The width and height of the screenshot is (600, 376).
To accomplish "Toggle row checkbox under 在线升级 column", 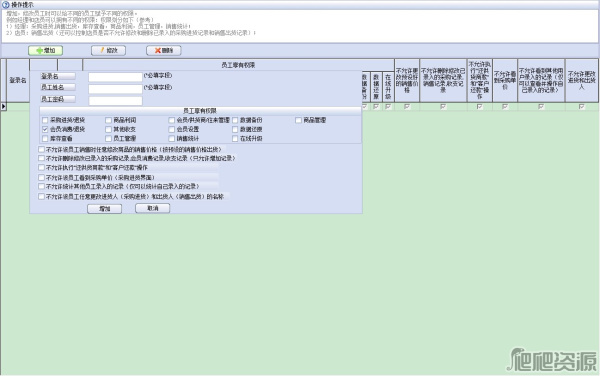I will click(x=388, y=107).
